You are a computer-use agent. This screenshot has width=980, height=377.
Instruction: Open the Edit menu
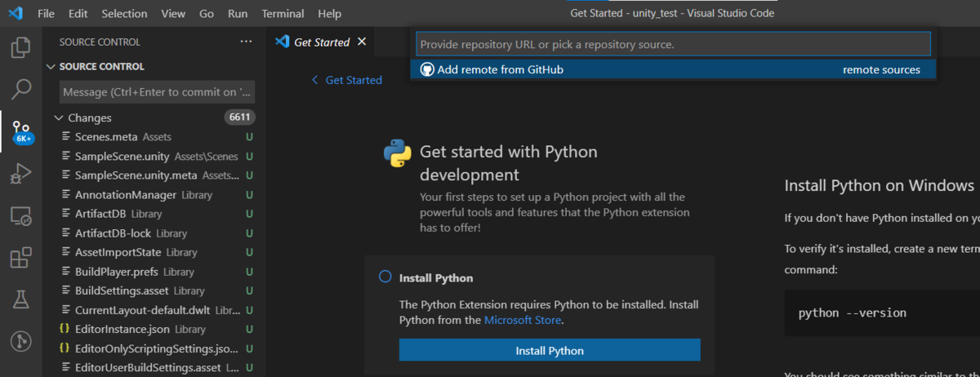[78, 14]
